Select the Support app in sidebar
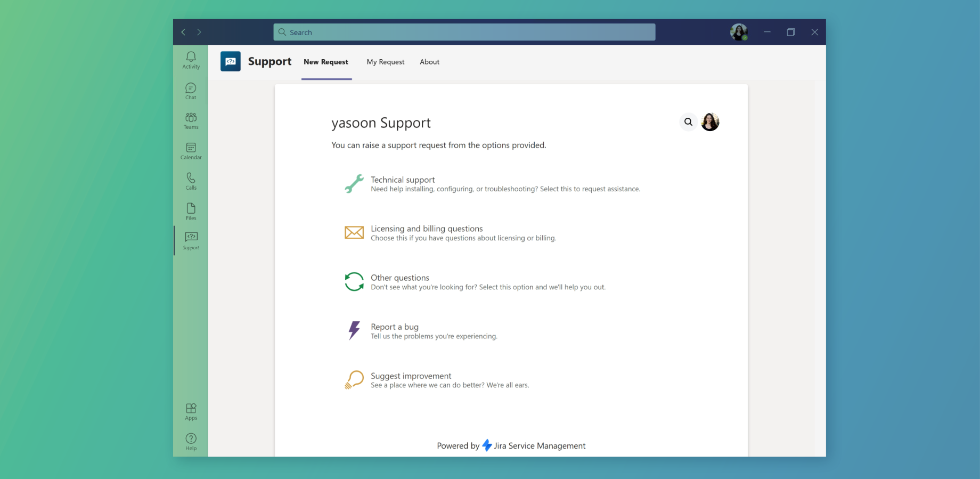 coord(191,240)
